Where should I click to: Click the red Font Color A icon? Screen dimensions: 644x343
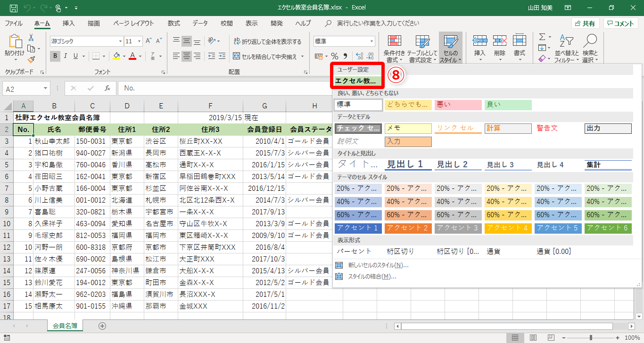[132, 56]
